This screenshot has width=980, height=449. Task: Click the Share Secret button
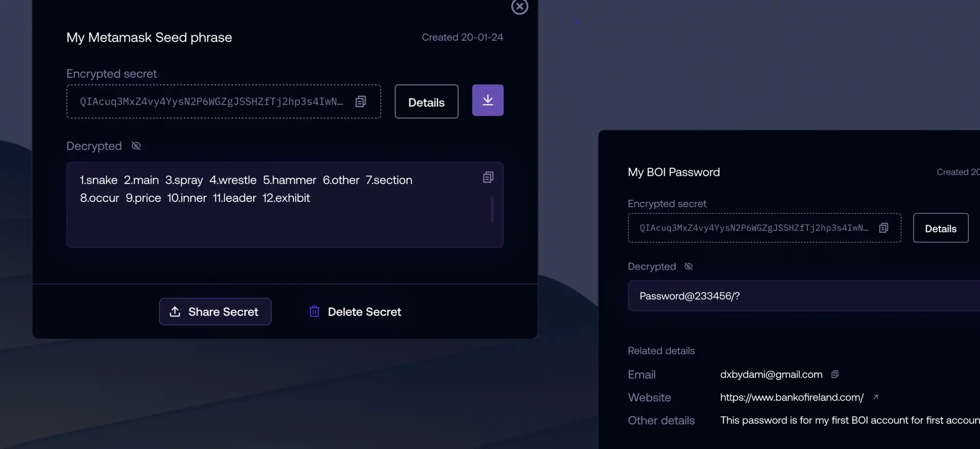pos(215,312)
